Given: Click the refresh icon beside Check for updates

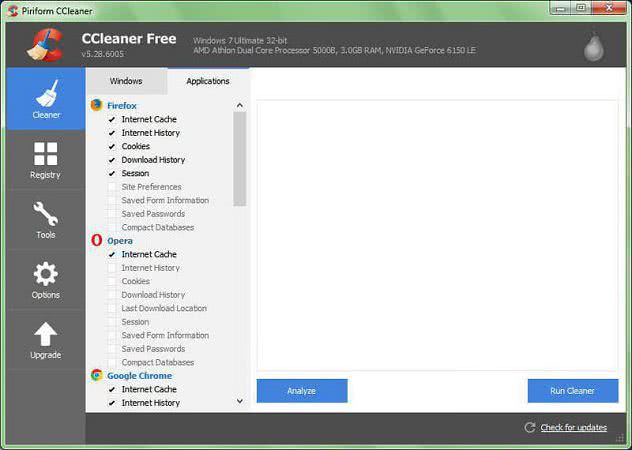Looking at the screenshot, I should [530, 428].
